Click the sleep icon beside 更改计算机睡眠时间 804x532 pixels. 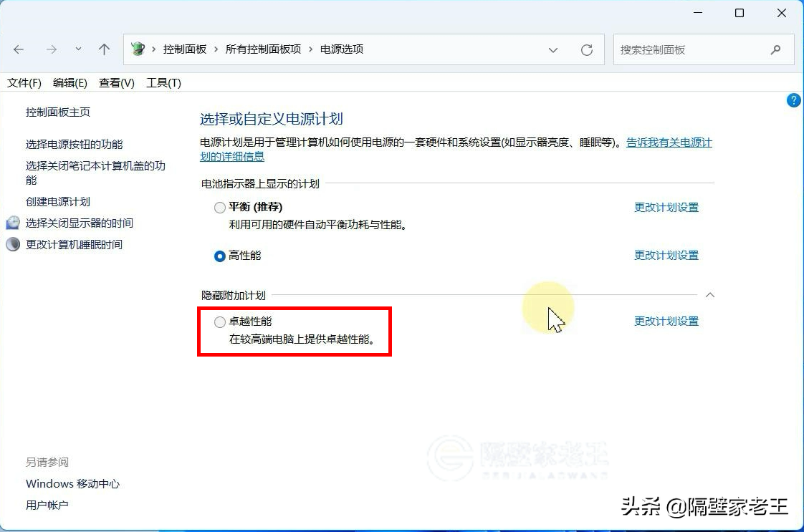[13, 245]
